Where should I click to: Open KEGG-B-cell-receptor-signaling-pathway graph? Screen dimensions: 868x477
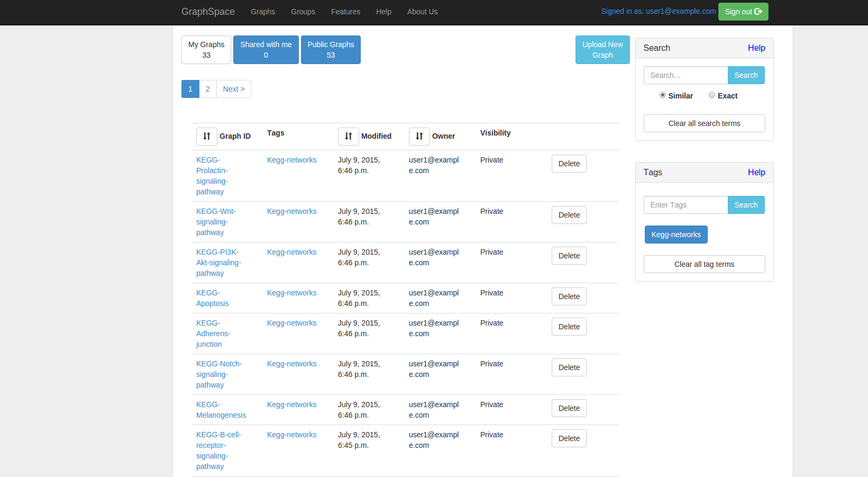tap(218, 451)
